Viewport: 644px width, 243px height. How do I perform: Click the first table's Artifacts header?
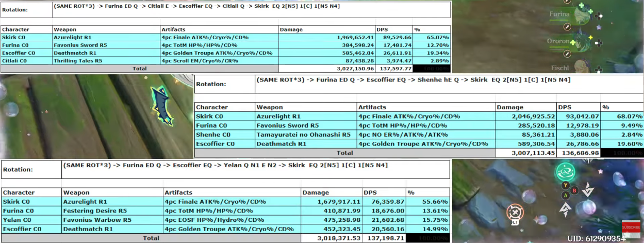click(219, 29)
